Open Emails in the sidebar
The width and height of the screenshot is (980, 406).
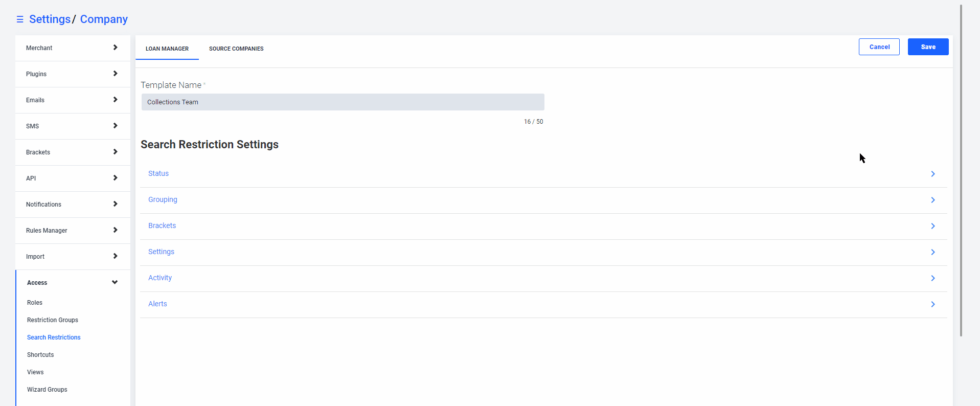[x=73, y=100]
